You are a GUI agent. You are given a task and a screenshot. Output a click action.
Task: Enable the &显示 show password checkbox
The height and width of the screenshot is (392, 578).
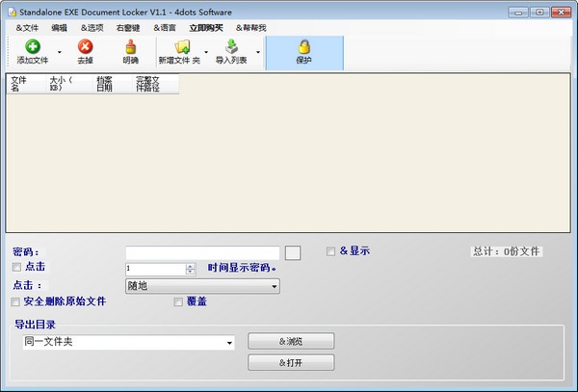331,251
